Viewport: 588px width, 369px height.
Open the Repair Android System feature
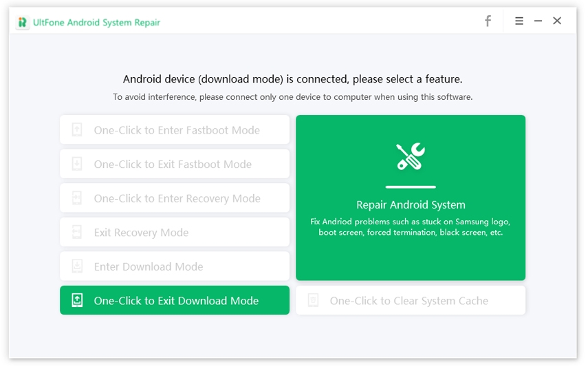[411, 204]
